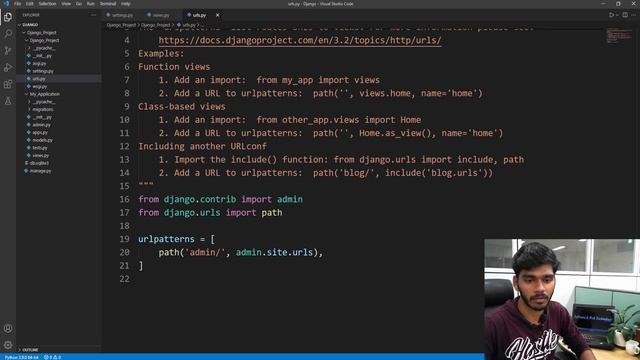
Task: Expand __pycache__ under My_Application
Action: 44,102
